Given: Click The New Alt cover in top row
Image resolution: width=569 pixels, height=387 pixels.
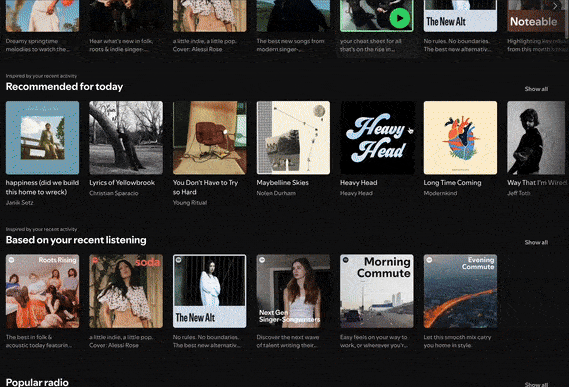Looking at the screenshot, I should point(460,16).
